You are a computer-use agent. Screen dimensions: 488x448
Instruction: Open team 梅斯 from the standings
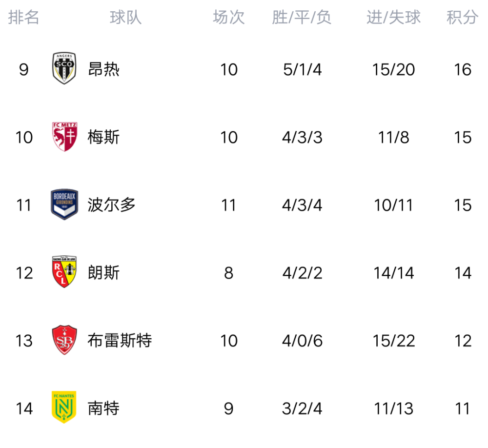click(103, 137)
